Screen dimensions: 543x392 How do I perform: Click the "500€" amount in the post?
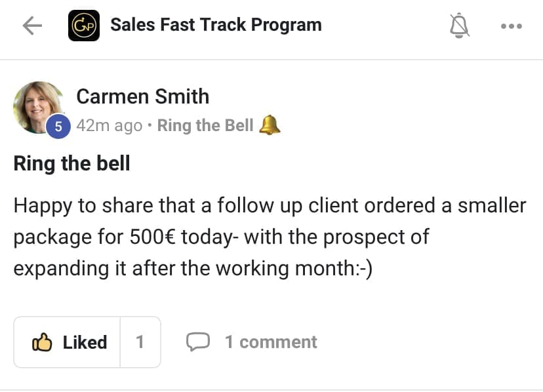150,237
